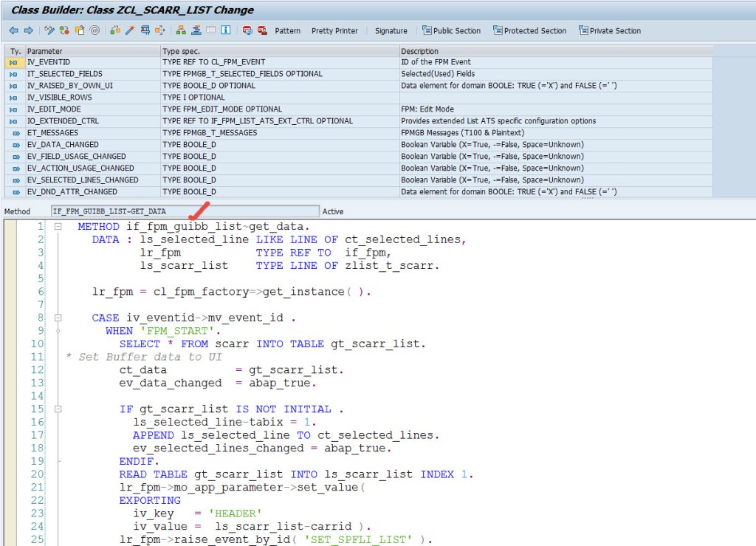
Task: Click 'FPM: Edit Mode' description cell
Action: pos(556,109)
